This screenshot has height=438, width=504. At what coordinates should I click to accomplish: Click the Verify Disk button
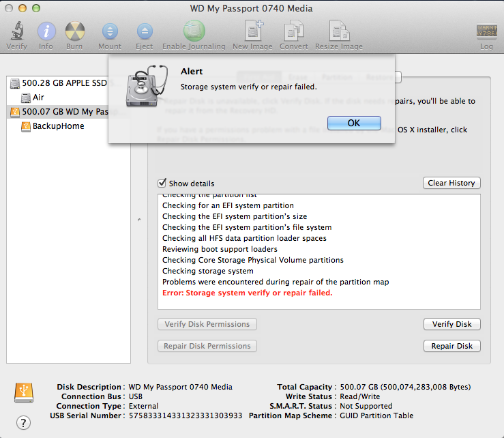(451, 324)
